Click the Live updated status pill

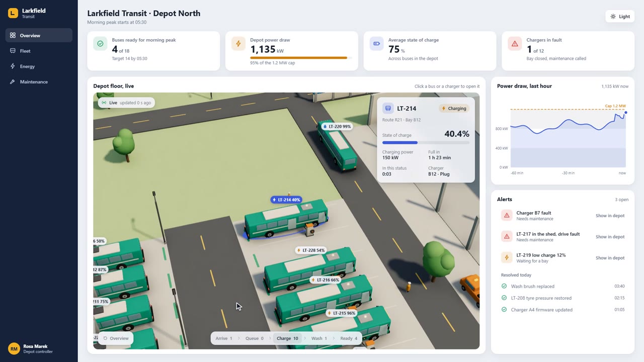tap(126, 103)
